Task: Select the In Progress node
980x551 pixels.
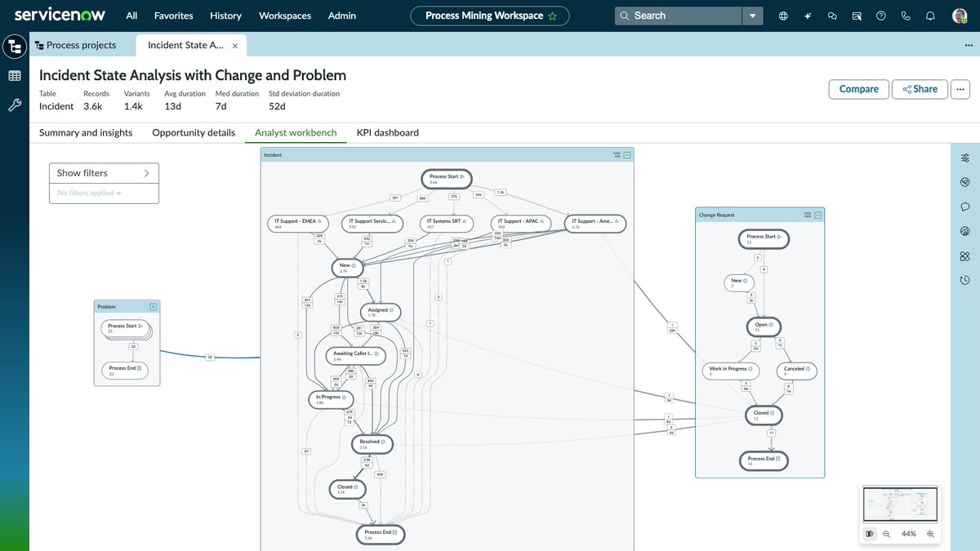Action: [331, 399]
